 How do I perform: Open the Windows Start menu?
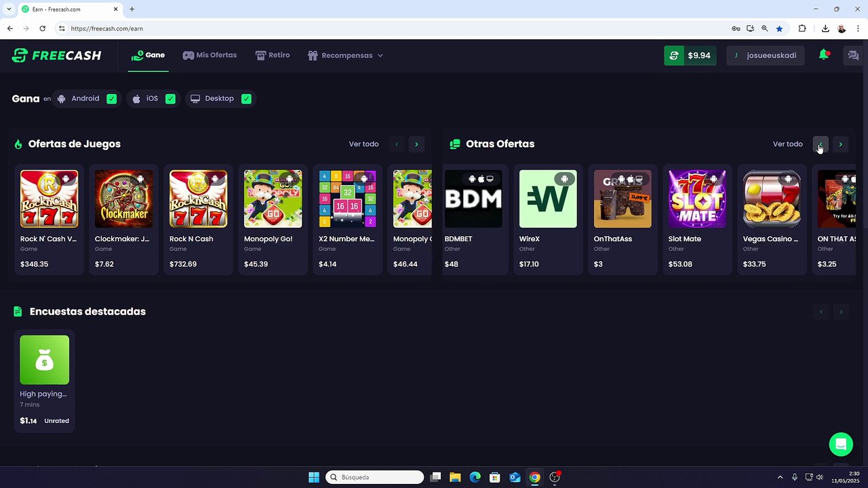pos(314,477)
